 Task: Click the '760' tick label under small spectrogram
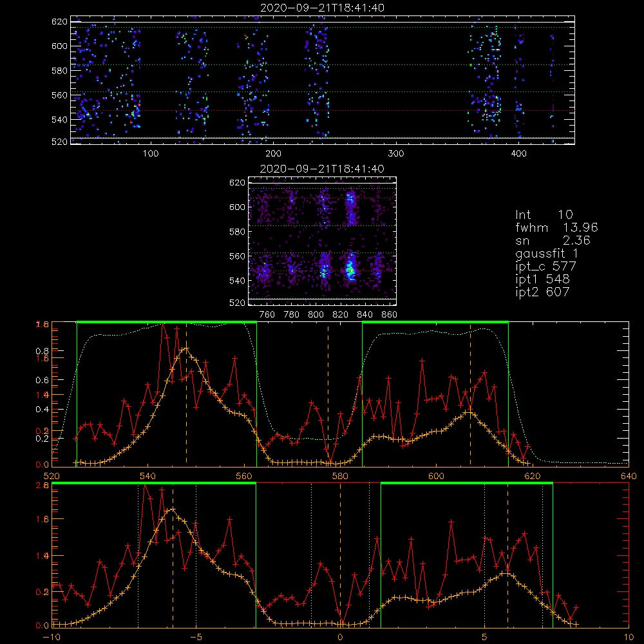pos(267,315)
